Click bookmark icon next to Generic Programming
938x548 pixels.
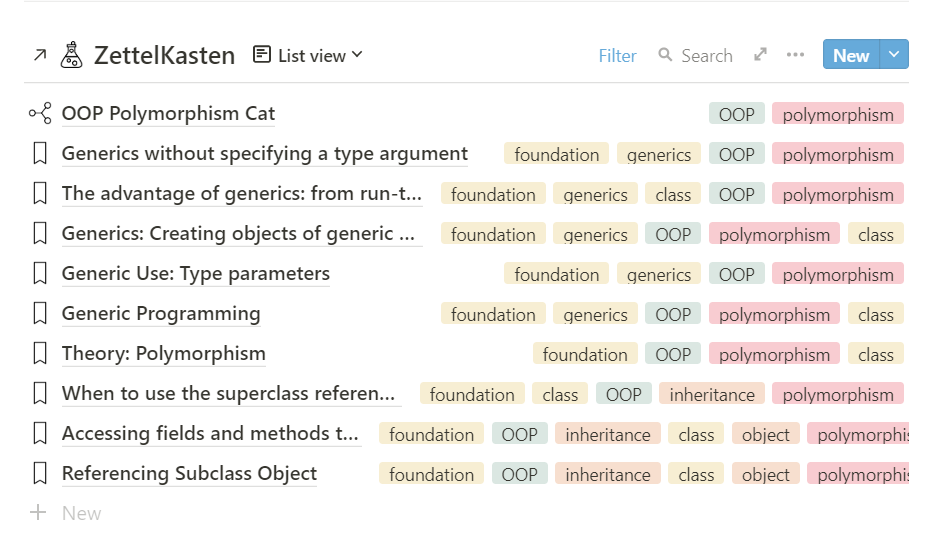pos(40,314)
